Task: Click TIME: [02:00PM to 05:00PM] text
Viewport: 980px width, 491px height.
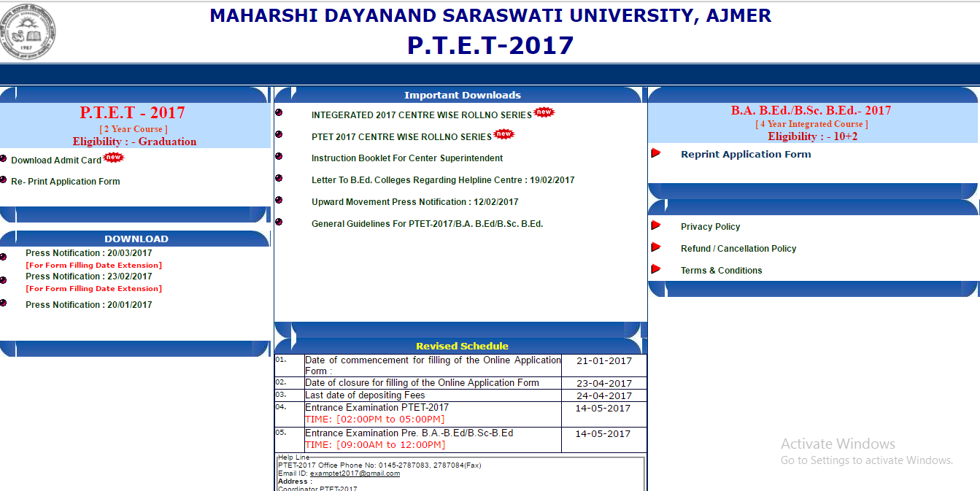Action: pos(374,420)
